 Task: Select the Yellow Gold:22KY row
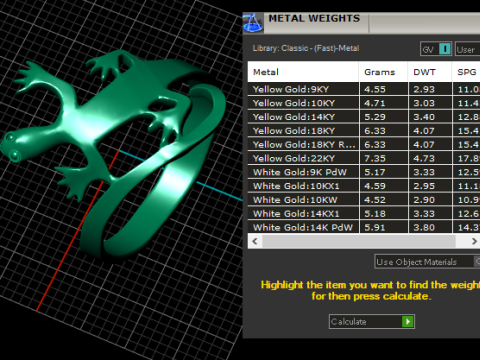coord(364,158)
